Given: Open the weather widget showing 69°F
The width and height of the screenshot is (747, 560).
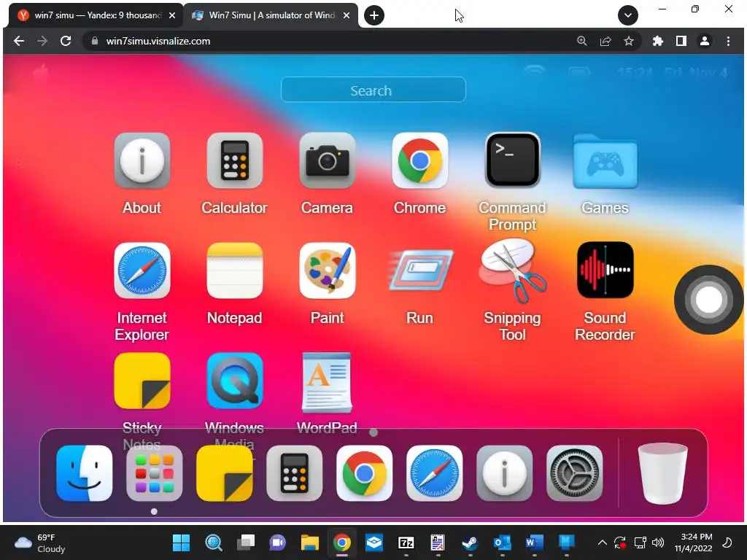Looking at the screenshot, I should point(41,542).
